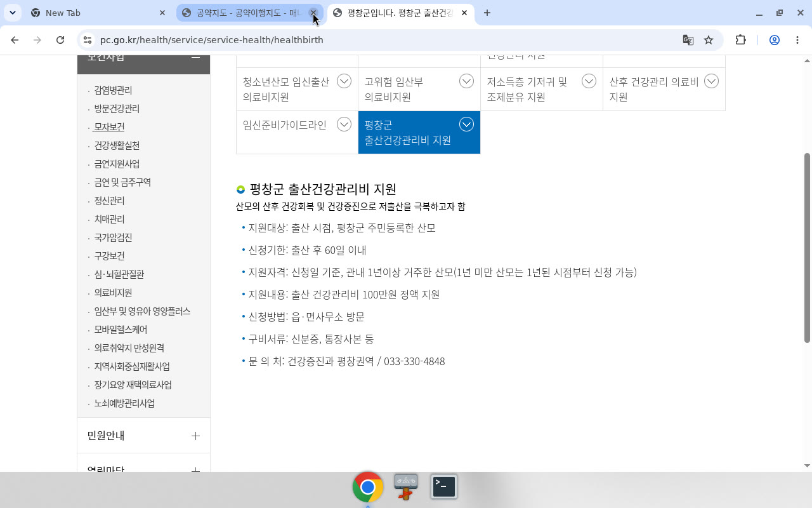
Task: Open Terminal icon in the dock
Action: coord(444,486)
